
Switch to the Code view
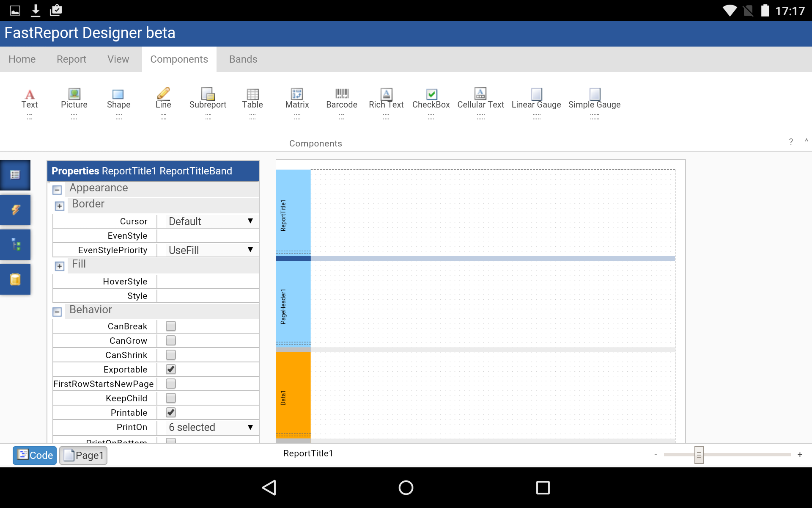tap(35, 456)
